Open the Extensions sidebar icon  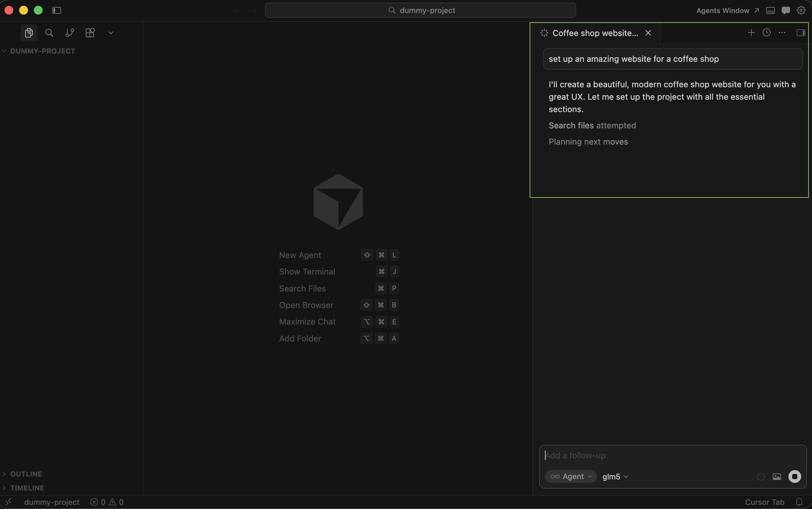(90, 33)
